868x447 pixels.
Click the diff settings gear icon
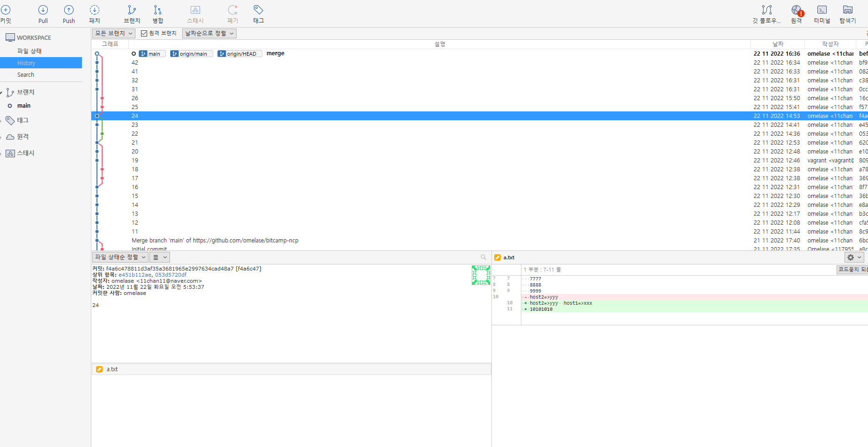pyautogui.click(x=851, y=257)
